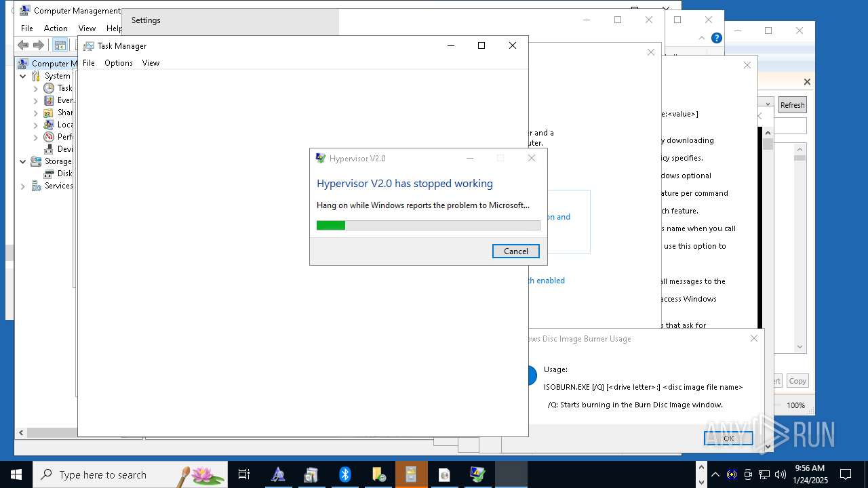
Task: Open the Options menu in Task Manager
Action: (119, 62)
